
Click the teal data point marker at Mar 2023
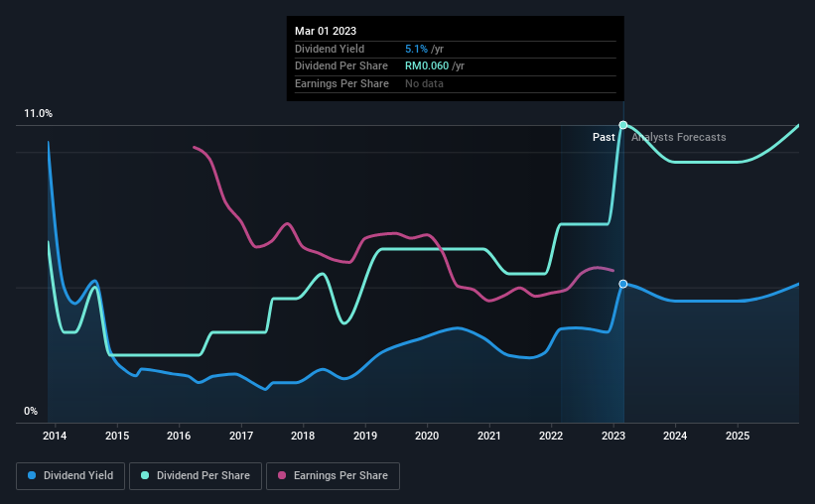pos(623,125)
